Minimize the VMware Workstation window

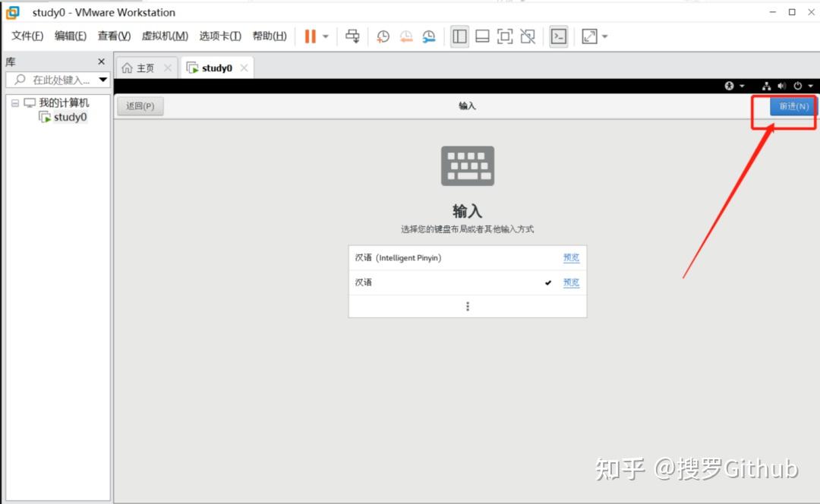click(772, 12)
